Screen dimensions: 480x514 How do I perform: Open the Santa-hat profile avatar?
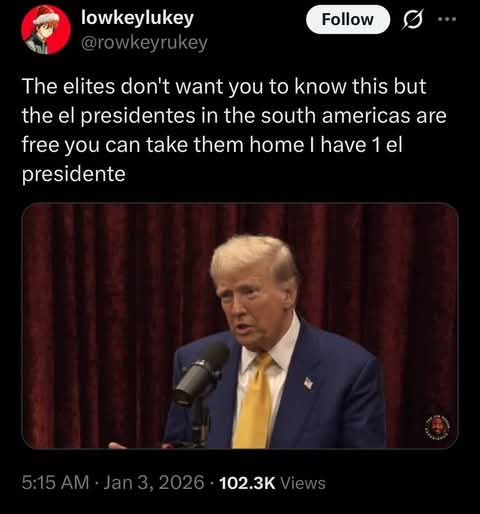pyautogui.click(x=46, y=29)
